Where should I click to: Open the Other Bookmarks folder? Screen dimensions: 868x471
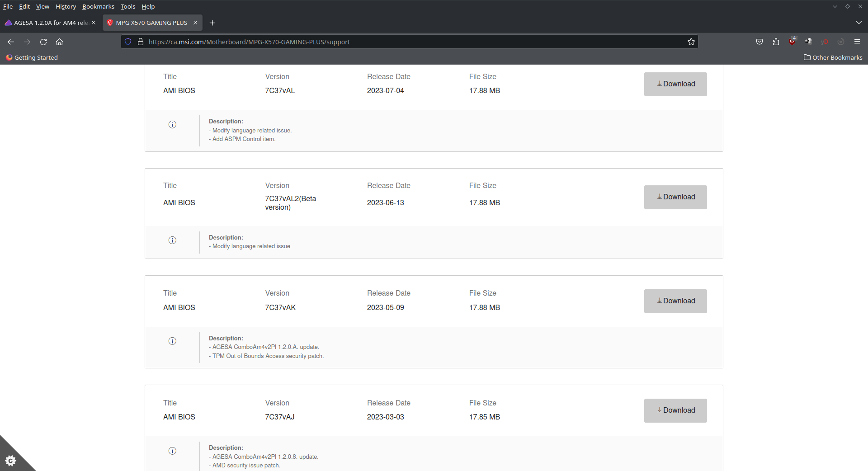(833, 57)
